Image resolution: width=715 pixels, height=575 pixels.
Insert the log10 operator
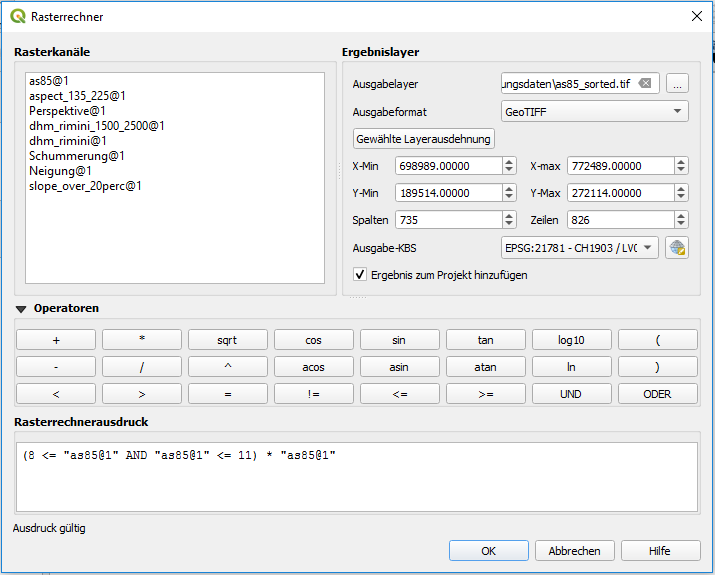(x=572, y=340)
